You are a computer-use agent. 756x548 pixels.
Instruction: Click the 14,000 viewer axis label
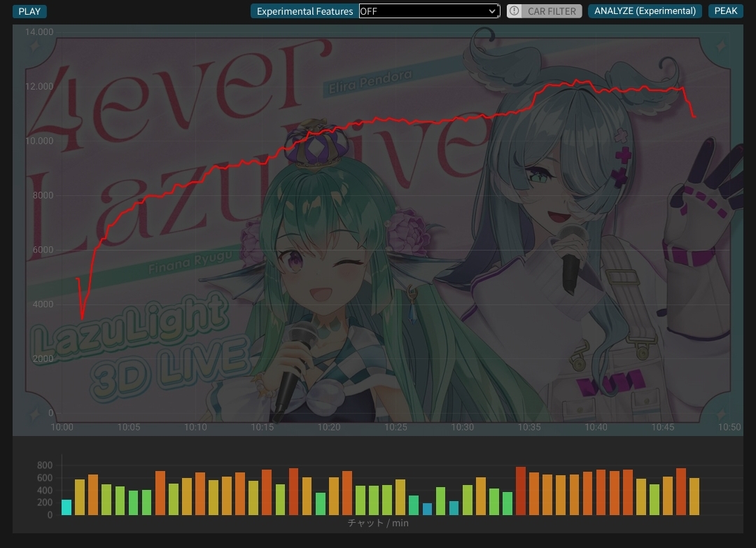click(39, 31)
